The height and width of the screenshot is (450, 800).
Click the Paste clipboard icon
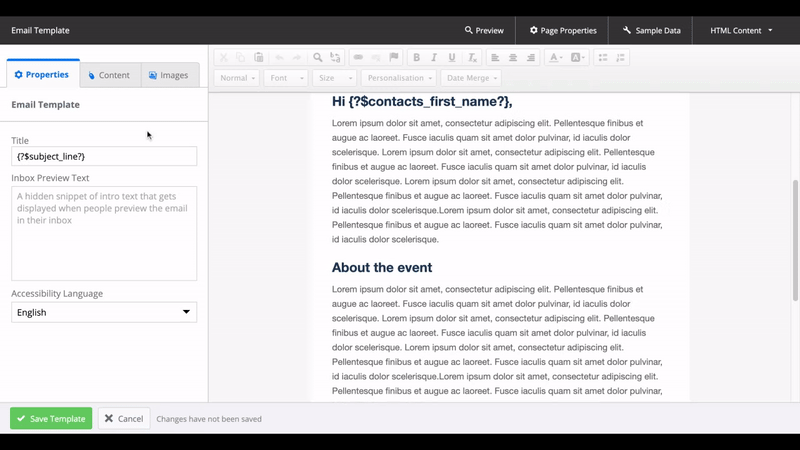click(259, 57)
